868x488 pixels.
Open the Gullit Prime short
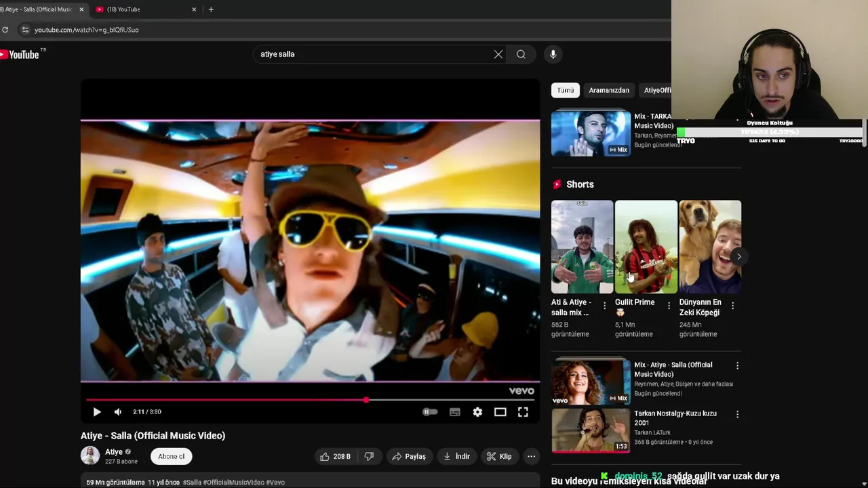[x=646, y=247]
